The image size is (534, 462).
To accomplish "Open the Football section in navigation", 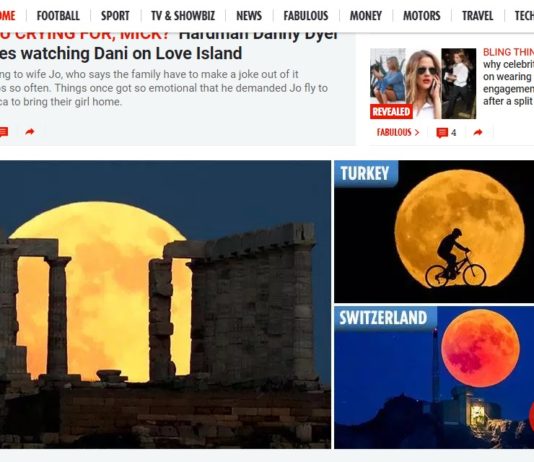I will pyautogui.click(x=58, y=16).
